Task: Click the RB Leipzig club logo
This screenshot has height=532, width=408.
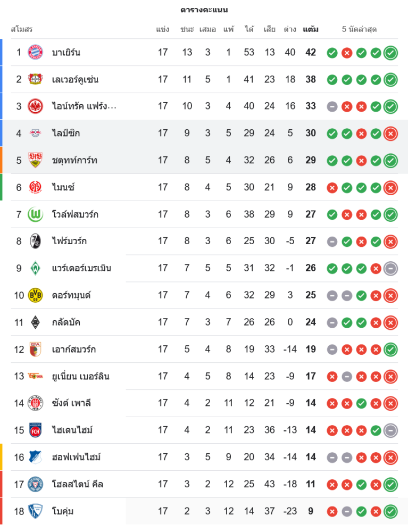Action: point(35,133)
